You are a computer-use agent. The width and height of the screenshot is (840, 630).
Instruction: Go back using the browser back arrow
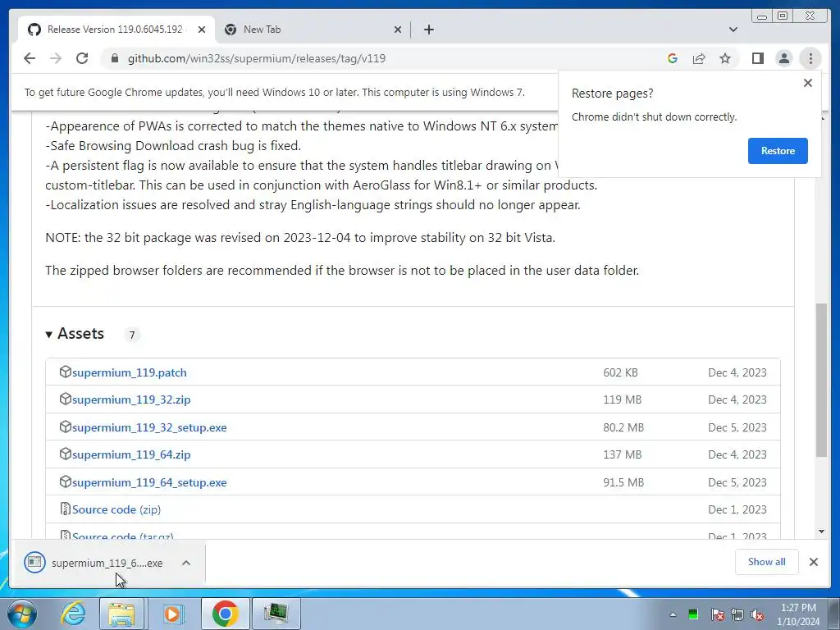30,58
